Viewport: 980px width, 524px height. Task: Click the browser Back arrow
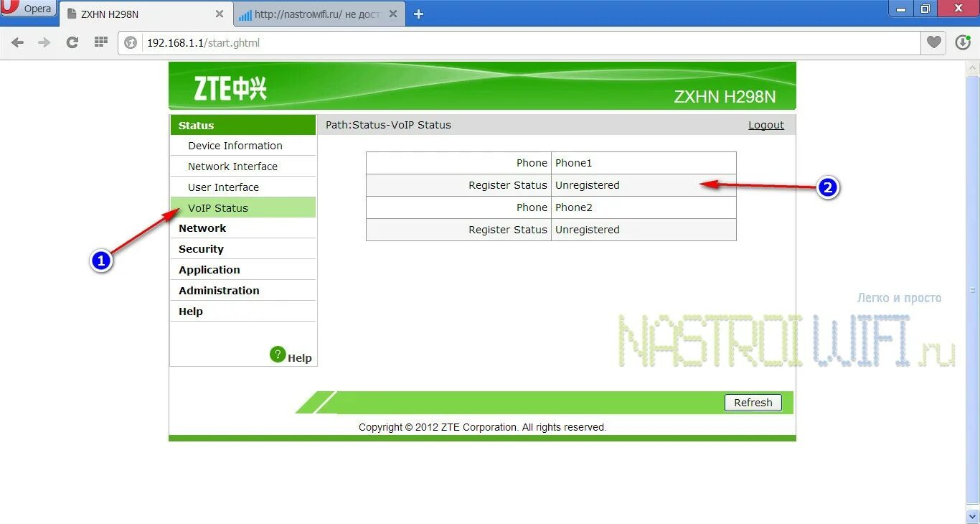(17, 43)
